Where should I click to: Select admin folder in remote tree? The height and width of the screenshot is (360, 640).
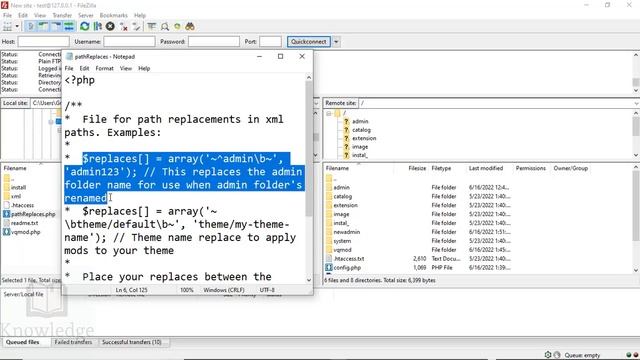[x=360, y=121]
